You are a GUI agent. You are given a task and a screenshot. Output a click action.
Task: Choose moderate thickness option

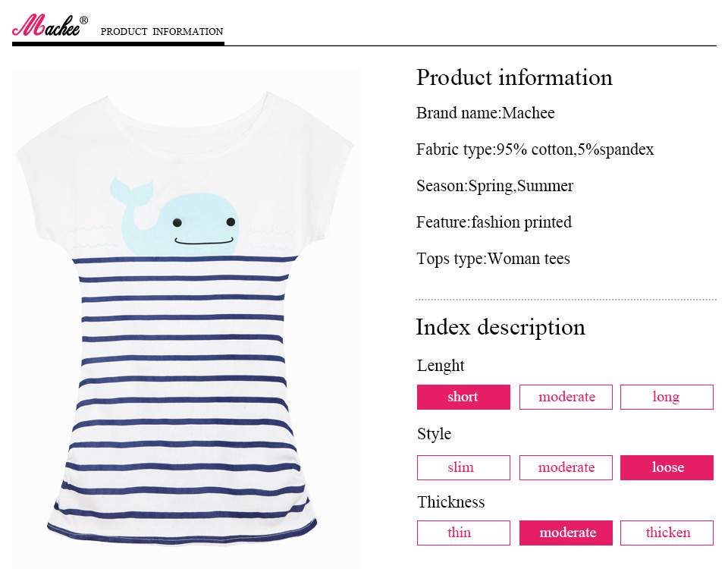pyautogui.click(x=566, y=533)
